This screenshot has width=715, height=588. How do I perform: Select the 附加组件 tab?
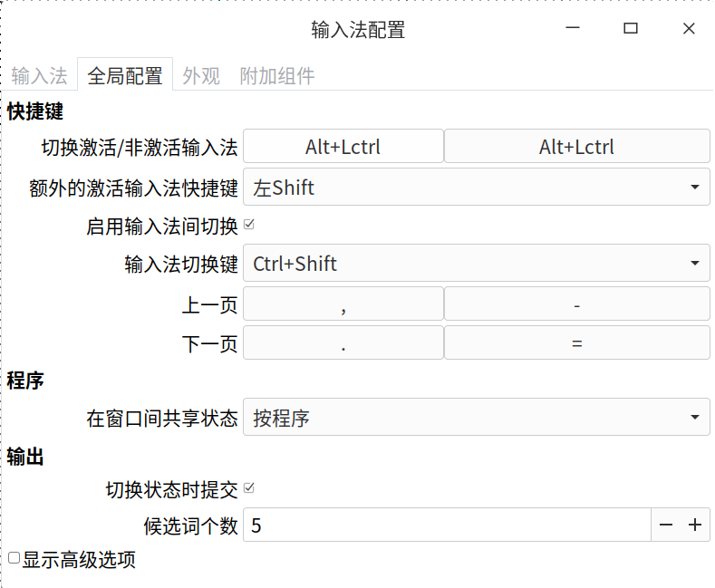click(x=276, y=76)
